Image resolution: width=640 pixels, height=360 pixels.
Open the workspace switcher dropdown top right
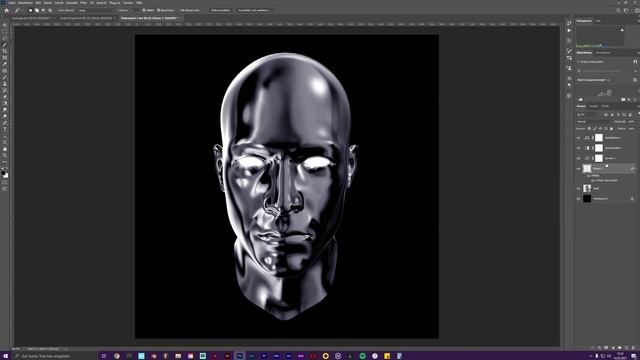627,10
